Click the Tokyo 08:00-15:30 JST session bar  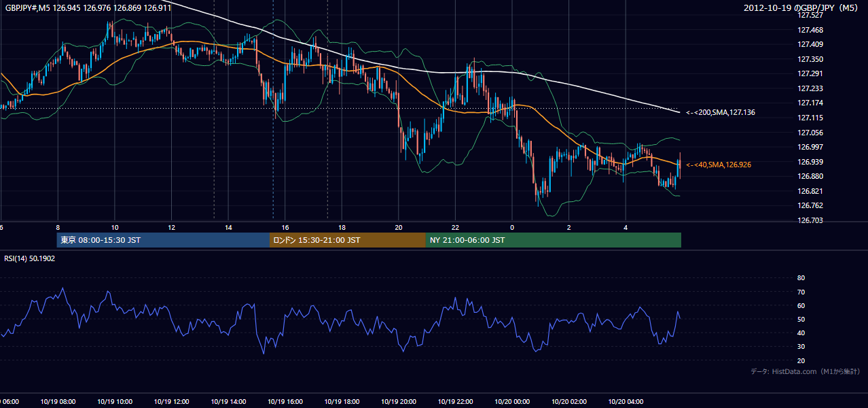163,240
